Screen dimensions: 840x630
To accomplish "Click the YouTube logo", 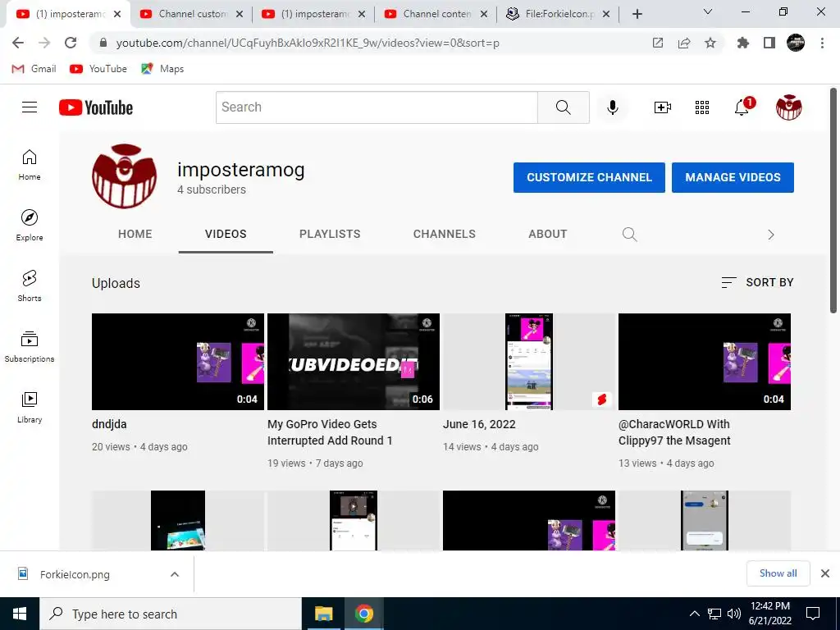I will pos(96,107).
